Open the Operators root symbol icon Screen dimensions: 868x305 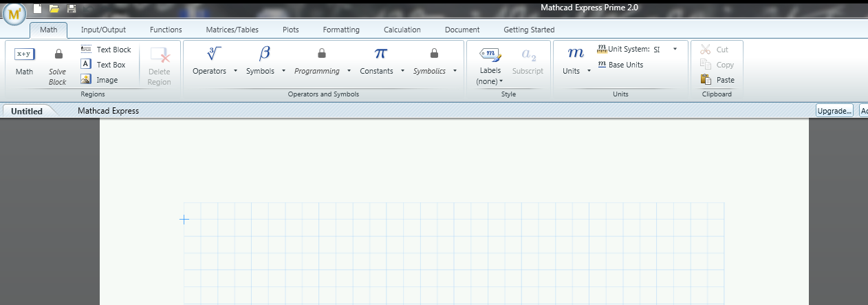coord(214,54)
